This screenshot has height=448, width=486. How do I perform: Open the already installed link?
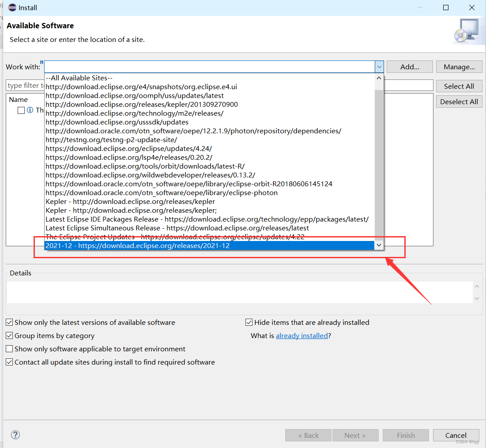tap(302, 335)
